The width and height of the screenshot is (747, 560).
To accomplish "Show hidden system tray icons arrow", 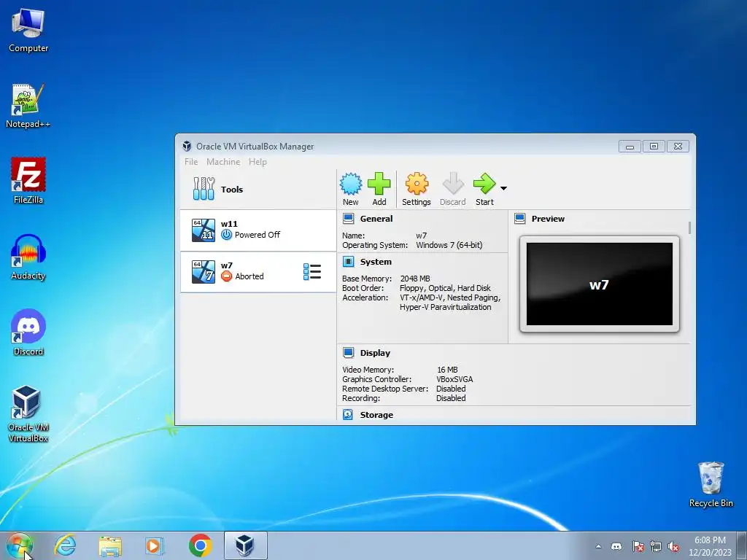I will click(x=598, y=546).
